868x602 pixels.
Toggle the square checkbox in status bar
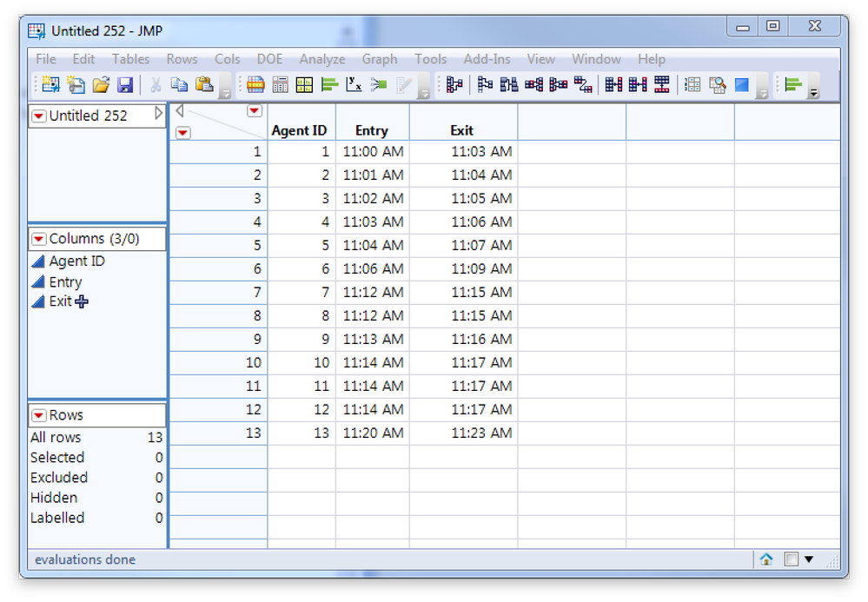(792, 559)
